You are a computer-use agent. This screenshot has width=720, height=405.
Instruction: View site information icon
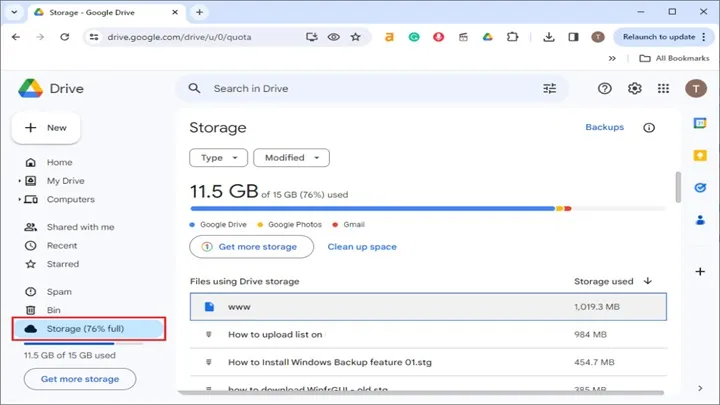point(94,37)
